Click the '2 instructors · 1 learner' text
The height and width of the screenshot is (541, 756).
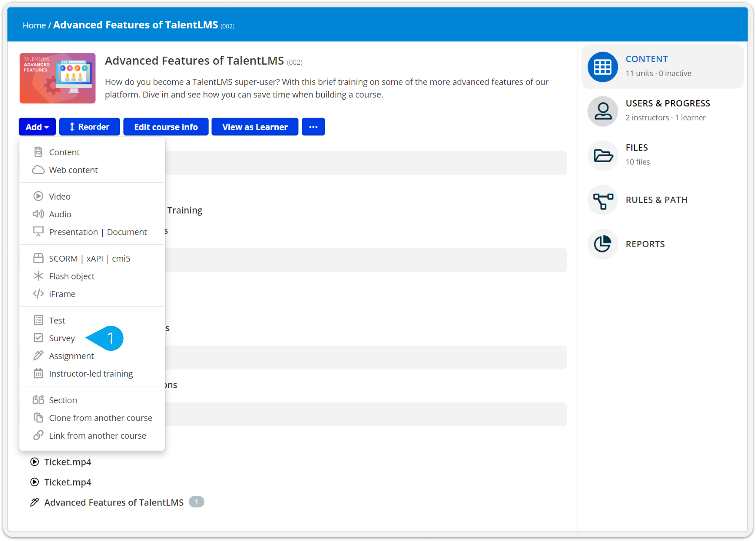click(665, 118)
